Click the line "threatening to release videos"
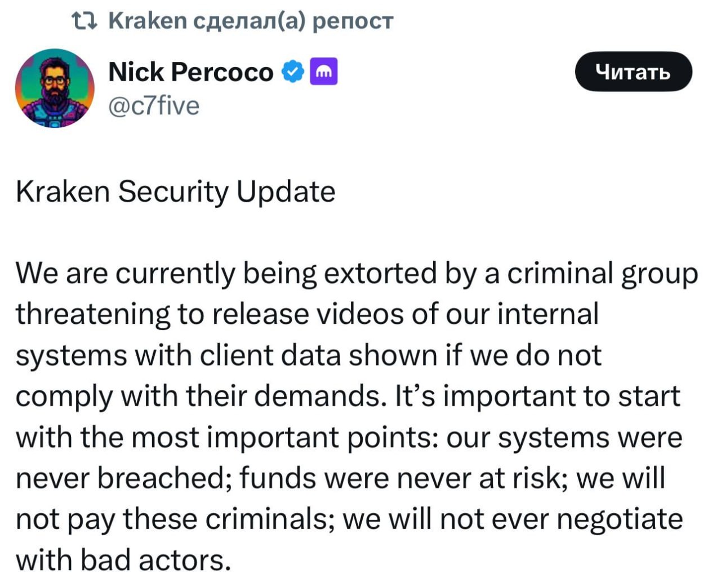Screen dimensions: 721x588 (x=306, y=314)
